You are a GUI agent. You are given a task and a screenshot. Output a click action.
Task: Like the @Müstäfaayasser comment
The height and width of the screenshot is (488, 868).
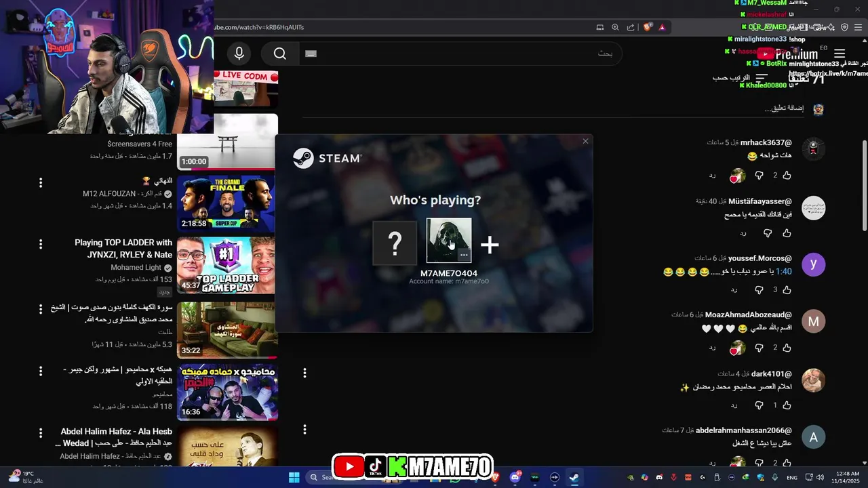[x=787, y=233]
